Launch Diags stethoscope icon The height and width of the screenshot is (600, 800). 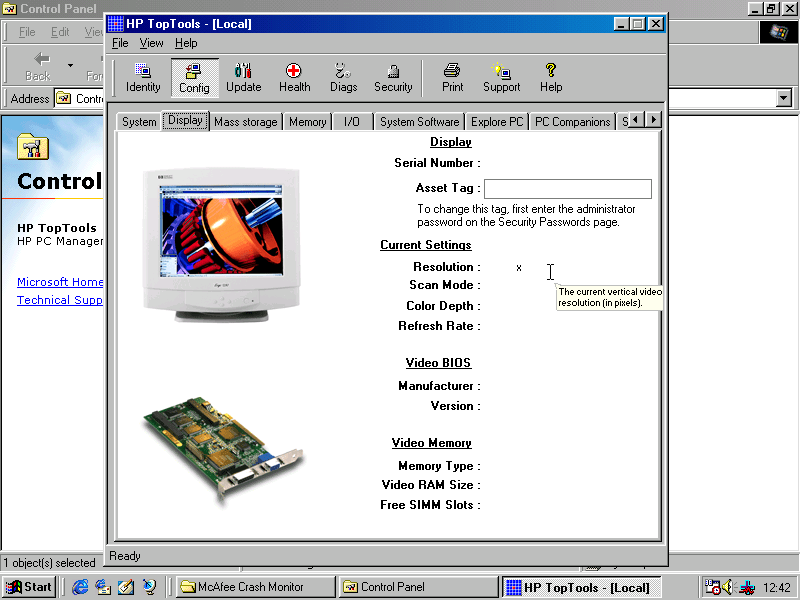click(x=343, y=78)
